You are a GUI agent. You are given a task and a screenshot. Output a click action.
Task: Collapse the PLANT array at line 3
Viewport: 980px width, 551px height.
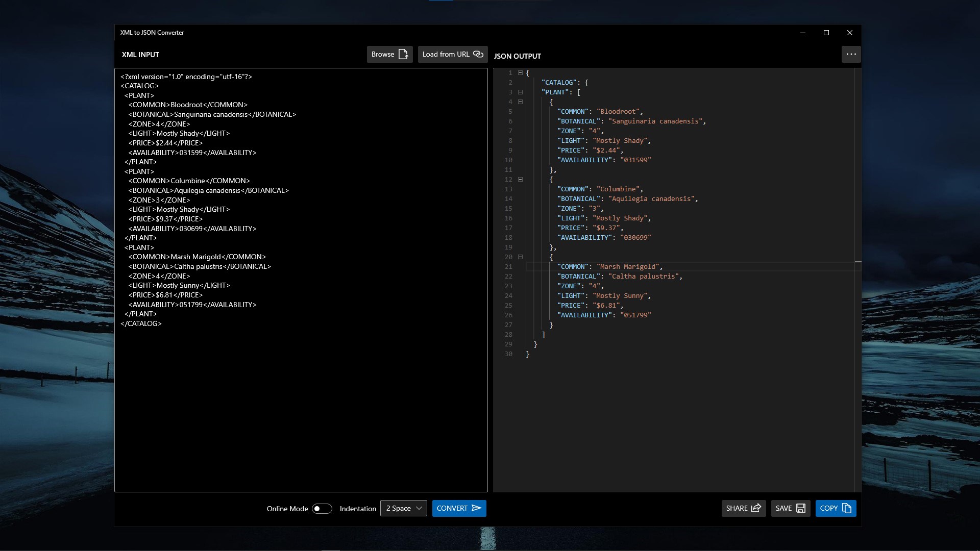(520, 92)
